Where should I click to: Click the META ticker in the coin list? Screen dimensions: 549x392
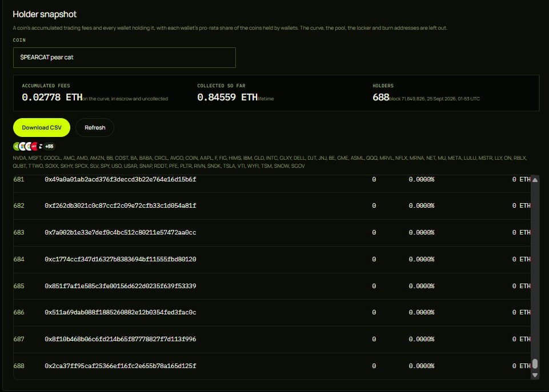[455, 158]
